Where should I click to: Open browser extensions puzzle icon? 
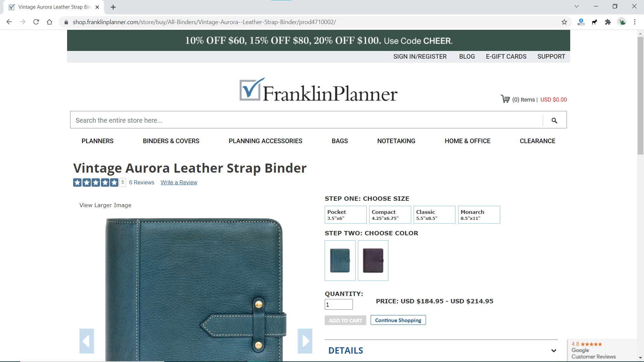pyautogui.click(x=608, y=22)
